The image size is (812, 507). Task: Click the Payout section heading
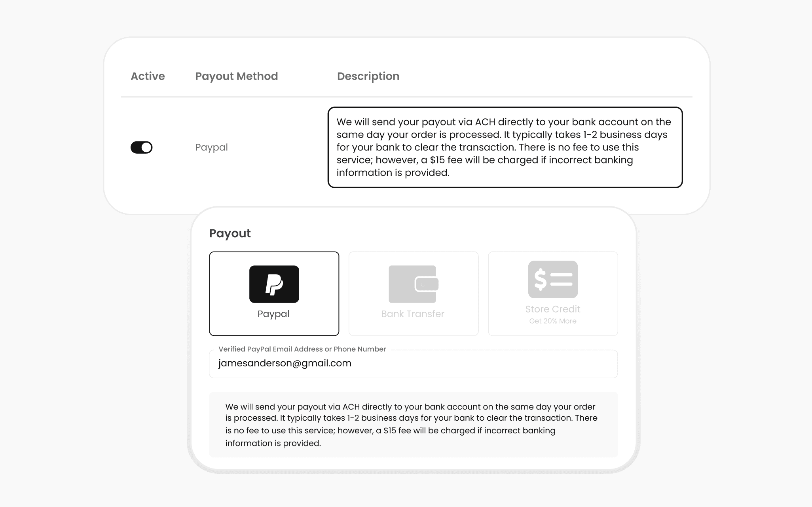tap(230, 233)
